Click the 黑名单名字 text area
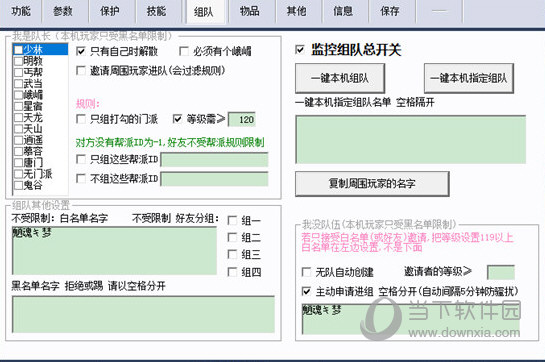 coord(143,314)
